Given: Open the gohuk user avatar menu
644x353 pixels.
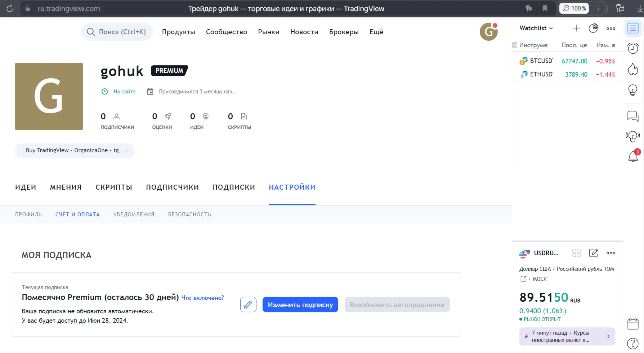Looking at the screenshot, I should (x=489, y=32).
